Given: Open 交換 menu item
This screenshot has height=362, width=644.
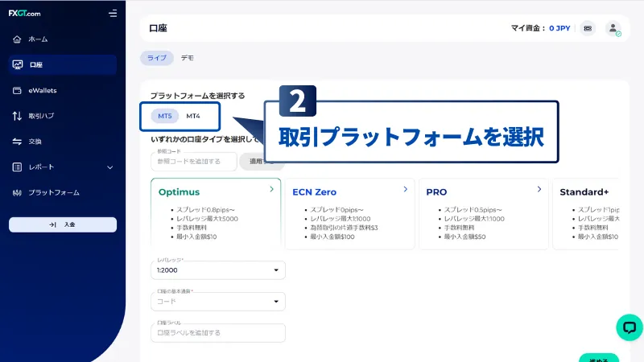Looking at the screenshot, I should point(35,142).
